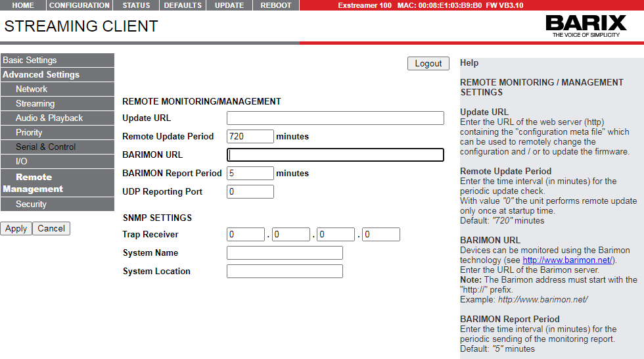Screen dimensions: 644x359
Task: Click the UDP Reporting Port field
Action: tap(250, 192)
